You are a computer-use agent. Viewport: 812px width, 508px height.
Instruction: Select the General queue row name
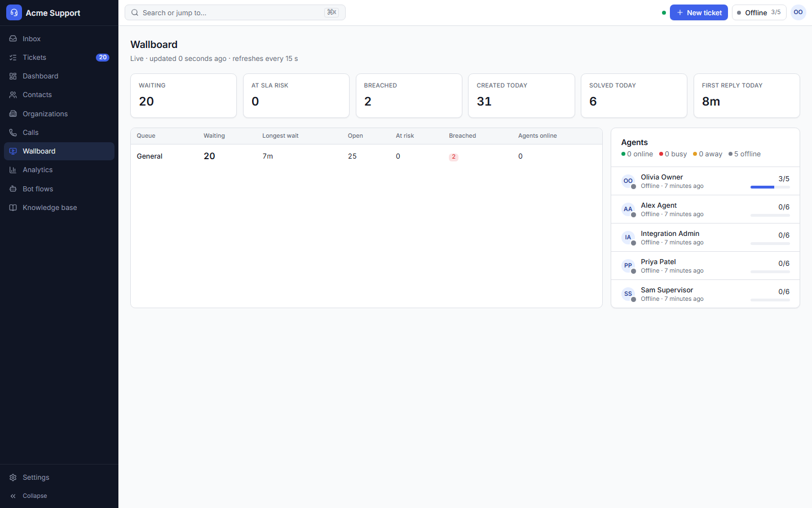click(149, 156)
